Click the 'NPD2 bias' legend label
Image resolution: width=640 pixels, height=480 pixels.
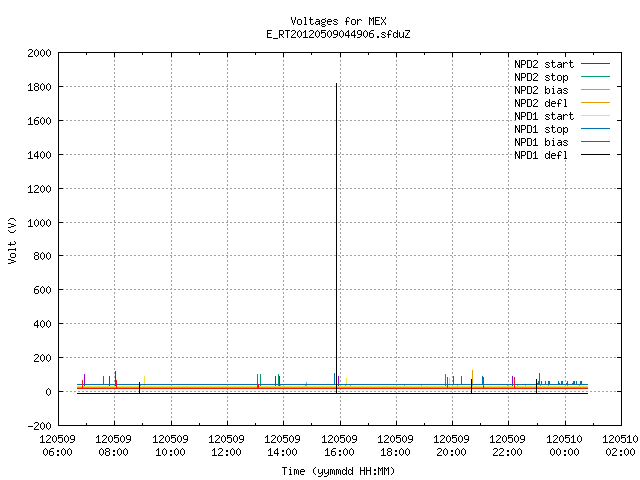pos(541,90)
